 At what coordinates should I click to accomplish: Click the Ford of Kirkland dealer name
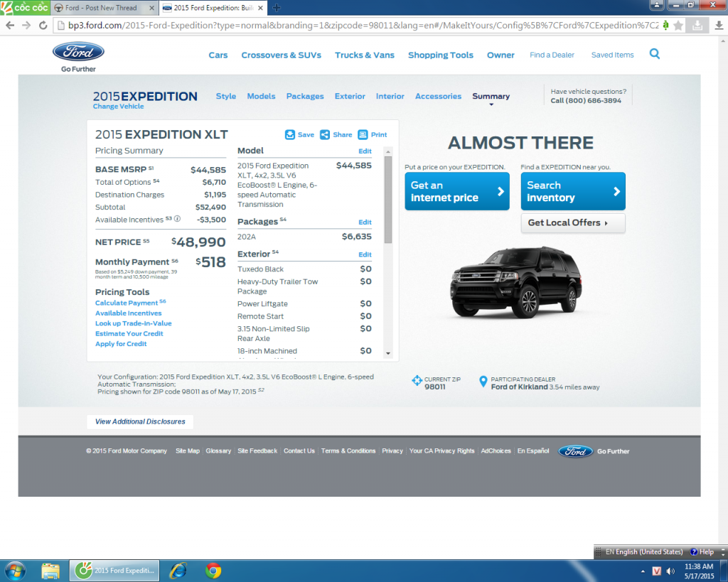coord(520,387)
